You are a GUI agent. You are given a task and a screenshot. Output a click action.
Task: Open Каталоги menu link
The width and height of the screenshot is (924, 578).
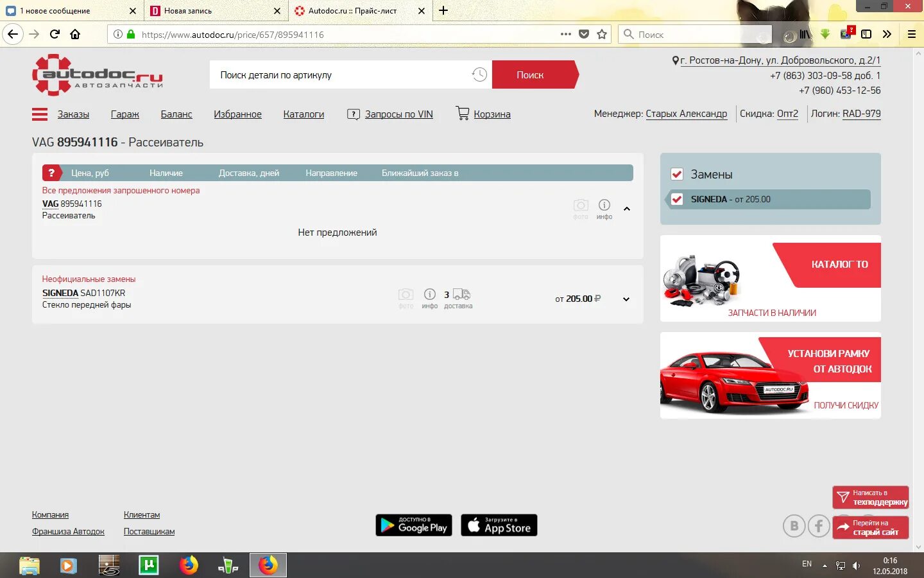[x=304, y=114]
